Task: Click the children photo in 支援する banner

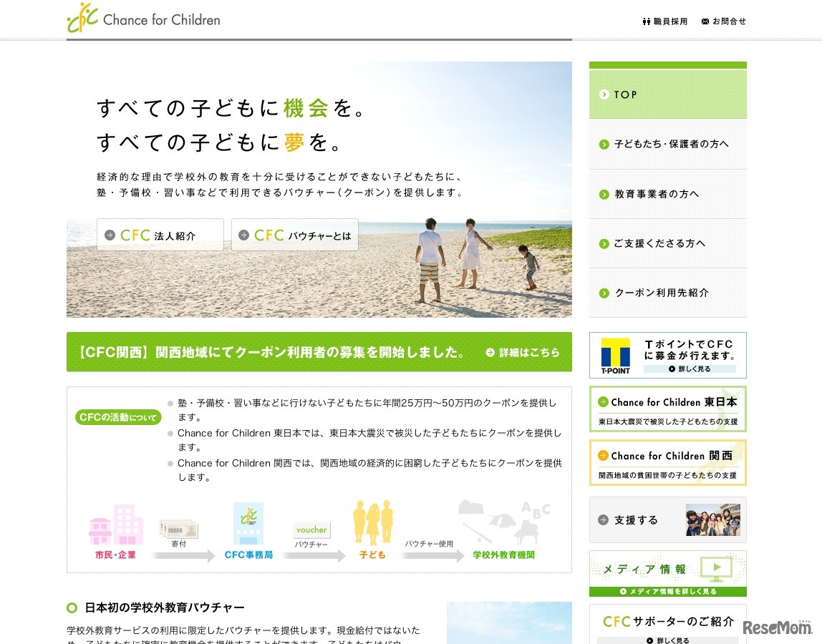Action: click(713, 519)
